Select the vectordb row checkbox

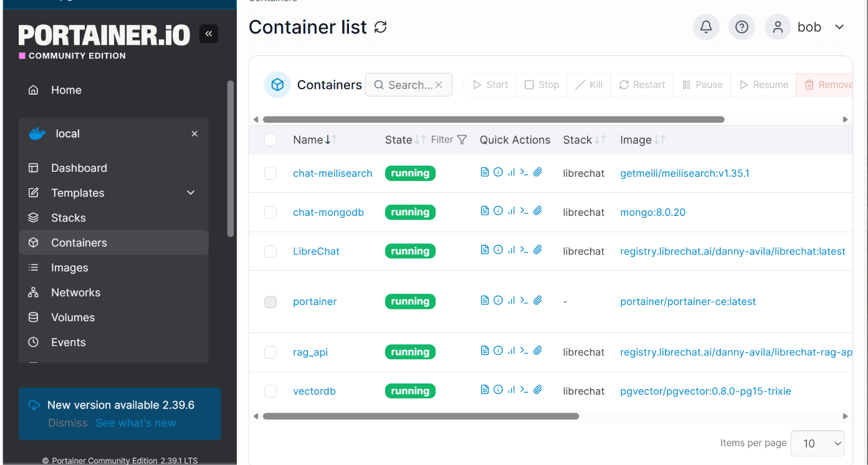[x=270, y=392]
